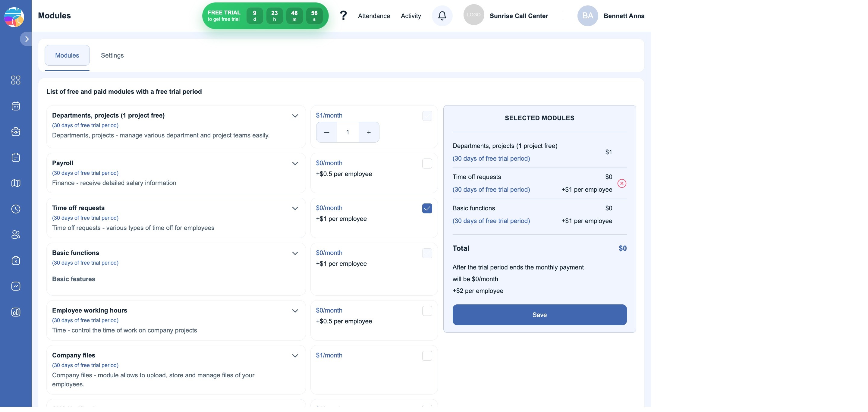The height and width of the screenshot is (412, 868).
Task: Click the Company files module title
Action: (74, 355)
